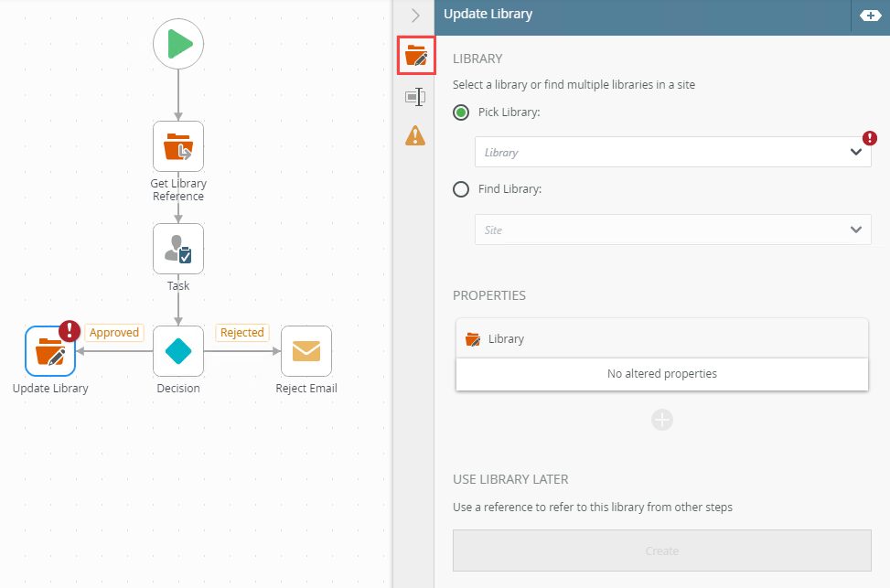
Task: Click the green Start workflow node
Action: tap(178, 44)
